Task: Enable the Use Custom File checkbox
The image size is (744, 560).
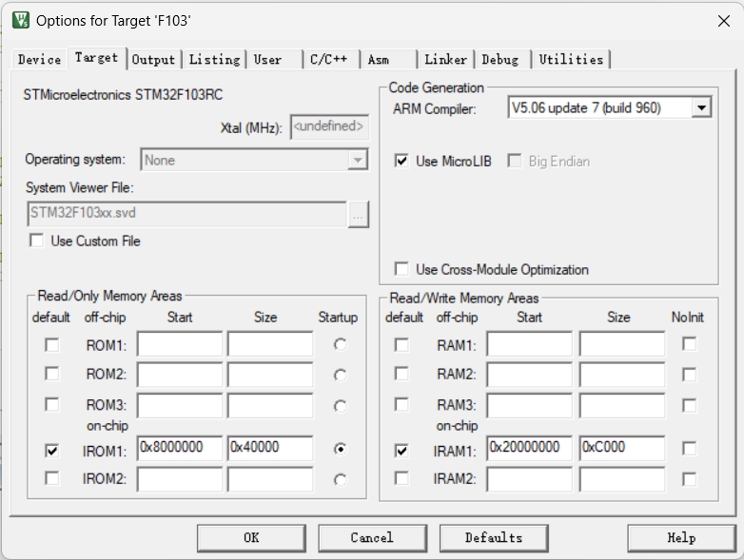Action: coord(36,241)
